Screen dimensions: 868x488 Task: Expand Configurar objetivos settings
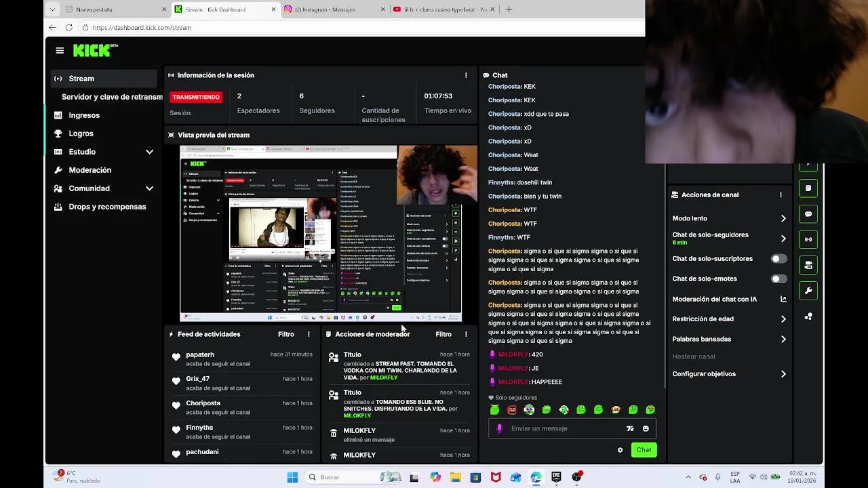point(783,374)
